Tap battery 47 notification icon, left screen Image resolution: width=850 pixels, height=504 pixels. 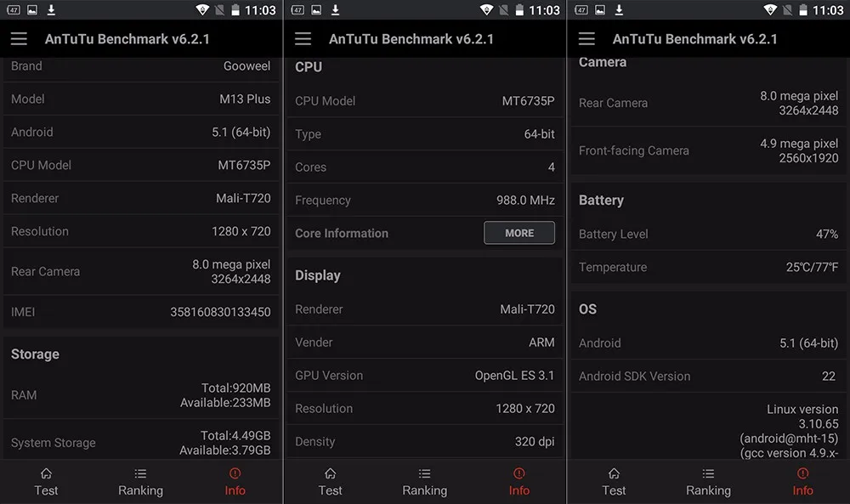(x=14, y=9)
